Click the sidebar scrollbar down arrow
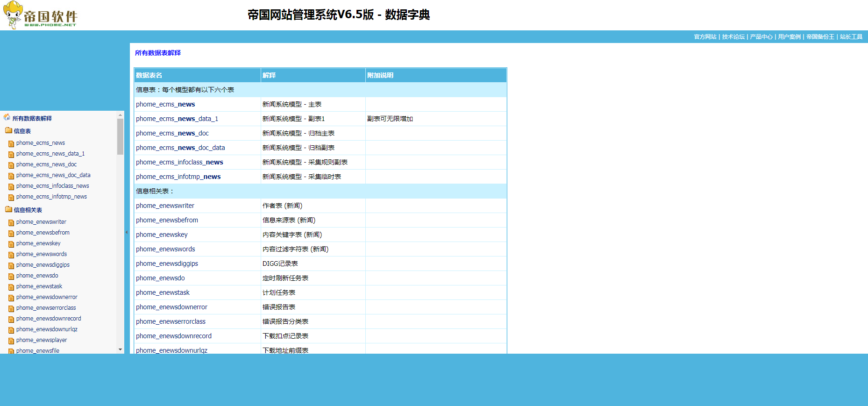868x406 pixels. (120, 349)
